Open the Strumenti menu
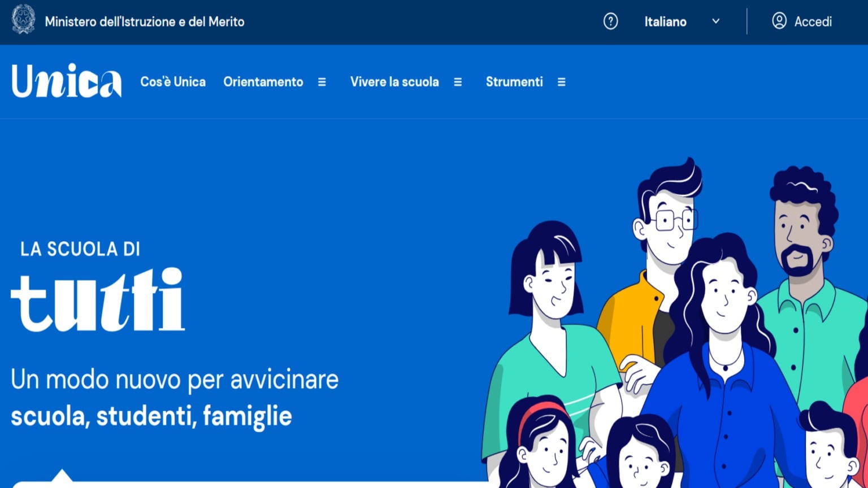The height and width of the screenshot is (488, 868). (514, 82)
